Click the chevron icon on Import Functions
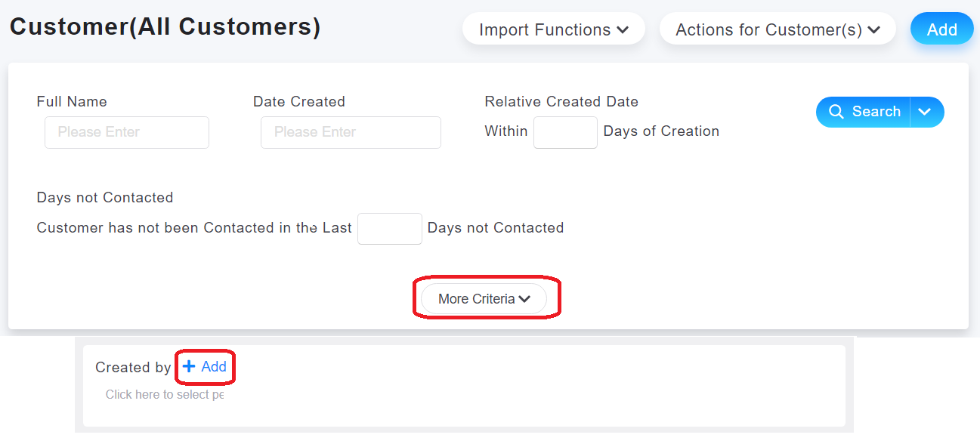Screen dimensions: 980x444 (x=623, y=30)
